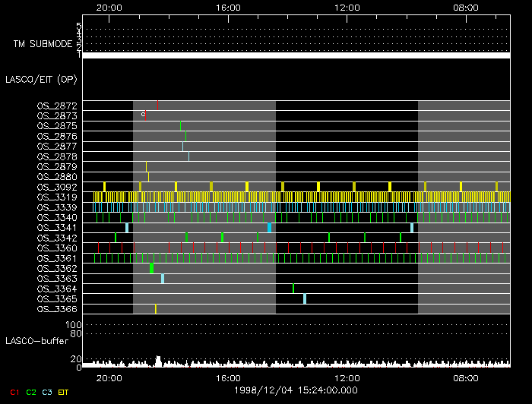Click the green marker in the OS_3364 row
The image size is (532, 404).
point(293,289)
